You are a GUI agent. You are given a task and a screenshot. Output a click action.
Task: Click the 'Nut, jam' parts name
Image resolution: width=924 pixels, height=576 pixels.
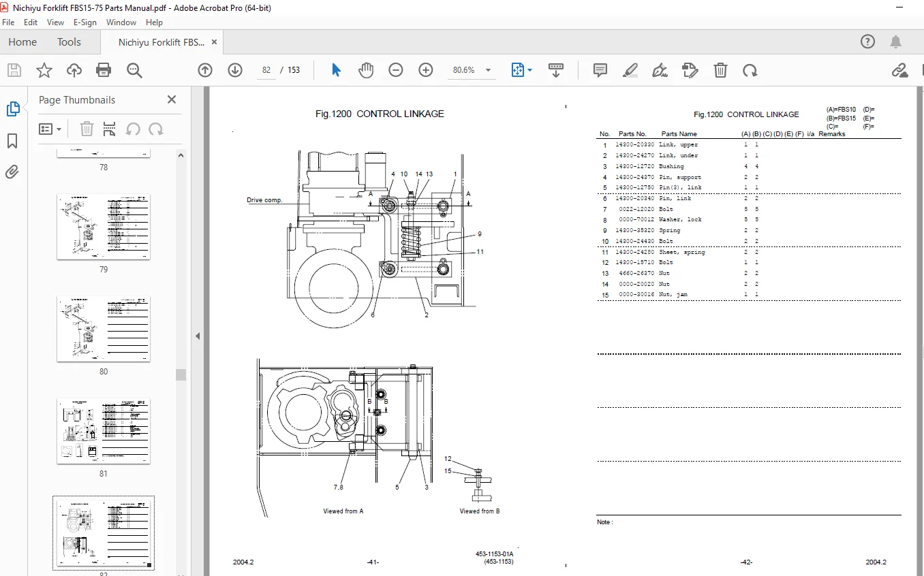673,295
